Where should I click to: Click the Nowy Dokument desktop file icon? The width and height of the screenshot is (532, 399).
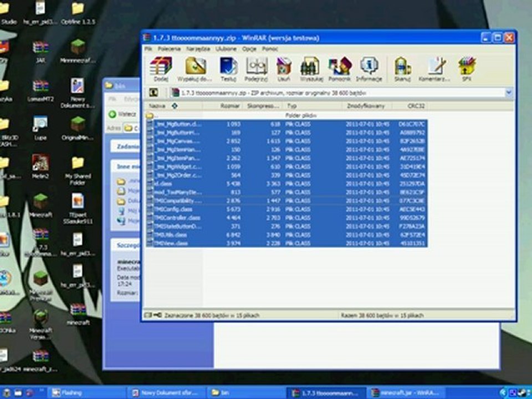pos(78,93)
